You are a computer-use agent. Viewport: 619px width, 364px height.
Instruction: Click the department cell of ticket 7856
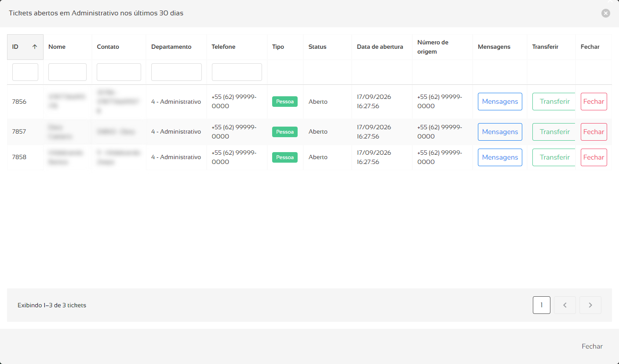pos(176,102)
